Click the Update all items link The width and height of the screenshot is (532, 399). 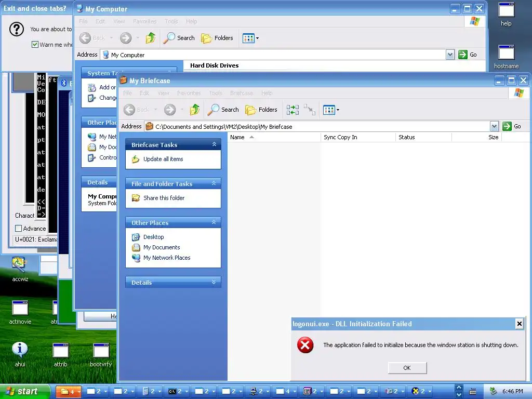pos(163,159)
